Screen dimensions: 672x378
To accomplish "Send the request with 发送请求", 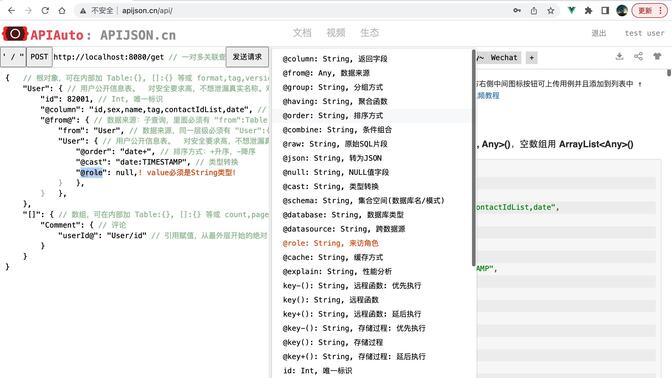I will coord(247,57).
